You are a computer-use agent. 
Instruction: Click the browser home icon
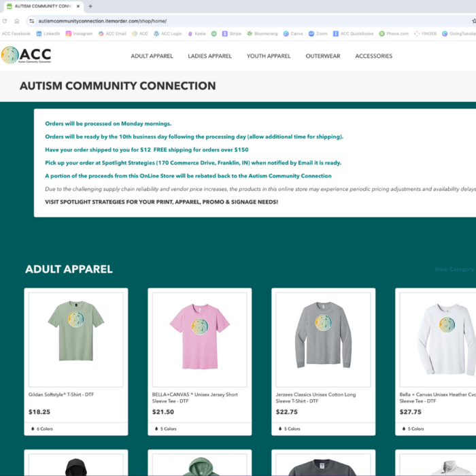(x=17, y=21)
